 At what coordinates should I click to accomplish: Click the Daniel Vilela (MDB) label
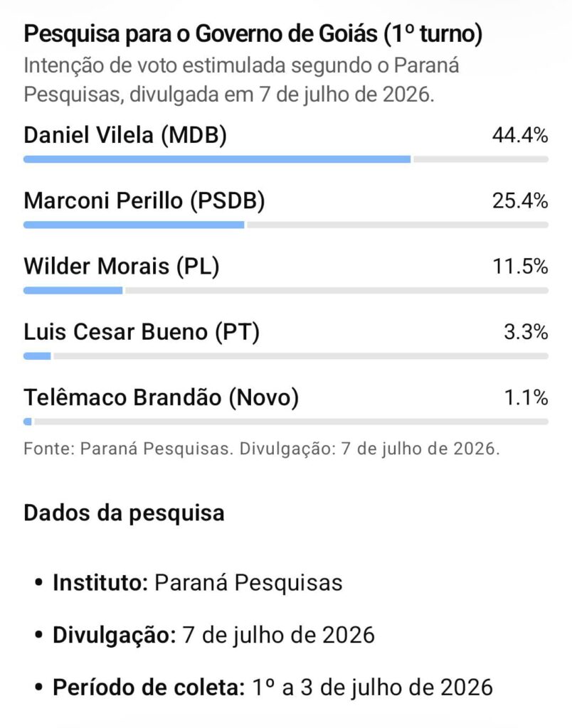click(125, 136)
